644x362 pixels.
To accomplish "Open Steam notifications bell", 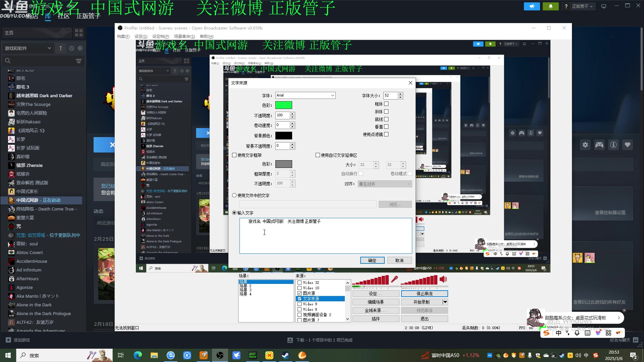I will coord(550,6).
